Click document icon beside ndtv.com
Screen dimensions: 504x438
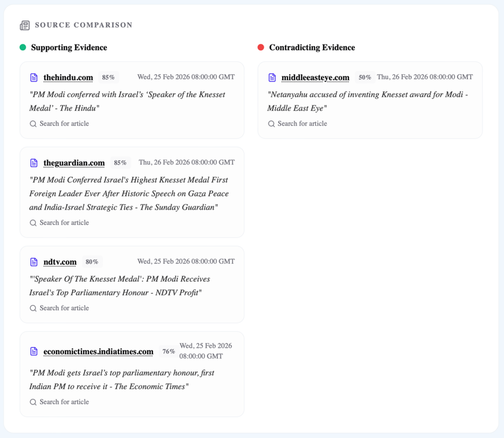(34, 262)
